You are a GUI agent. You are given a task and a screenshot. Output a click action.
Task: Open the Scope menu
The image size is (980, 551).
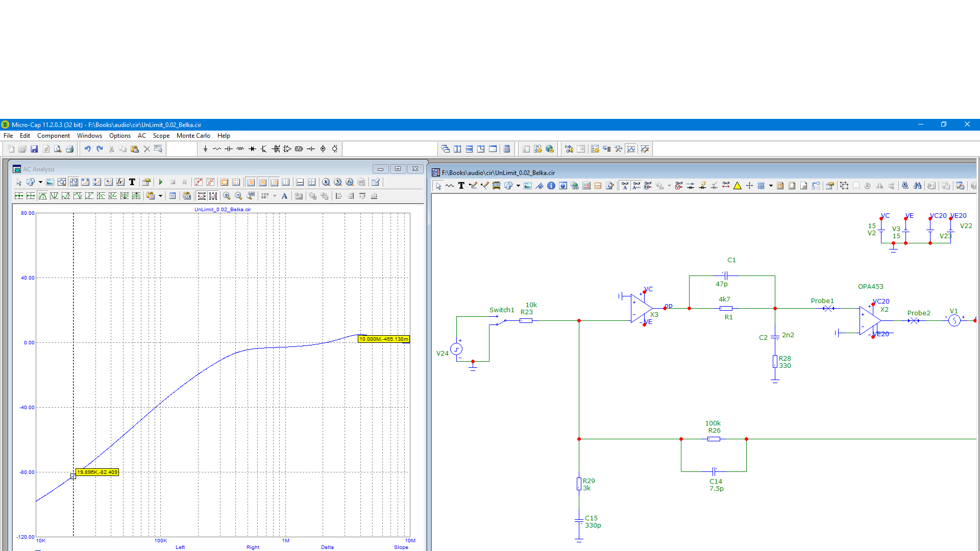(x=161, y=136)
